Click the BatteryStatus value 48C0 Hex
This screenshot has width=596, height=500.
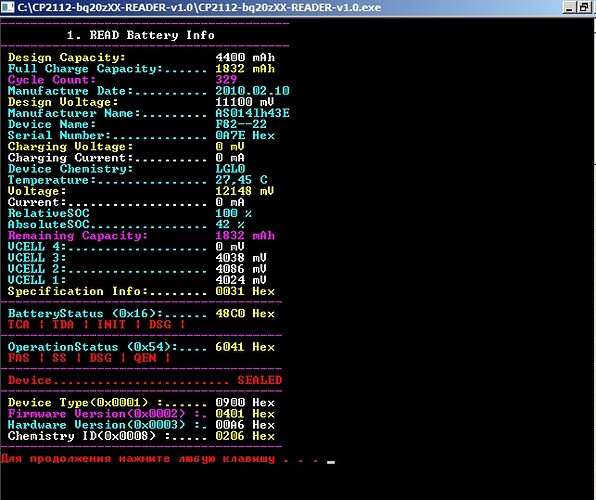pos(245,314)
